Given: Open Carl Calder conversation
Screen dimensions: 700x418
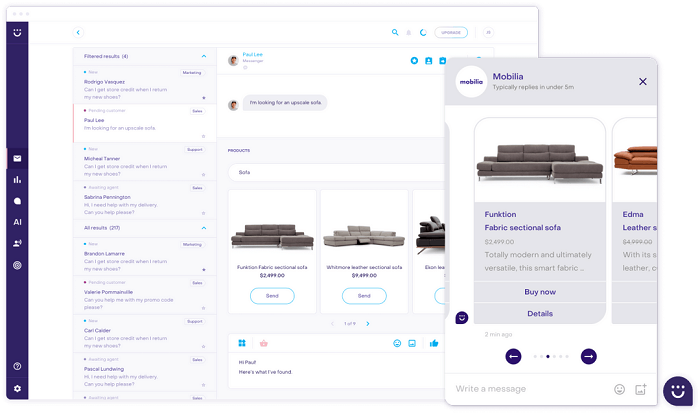Looking at the screenshot, I should click(x=145, y=334).
